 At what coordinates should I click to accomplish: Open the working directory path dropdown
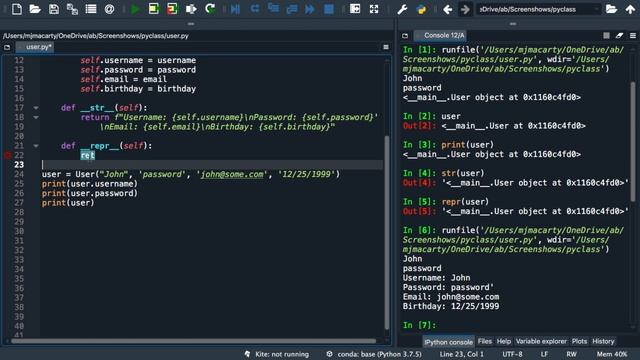click(x=596, y=9)
